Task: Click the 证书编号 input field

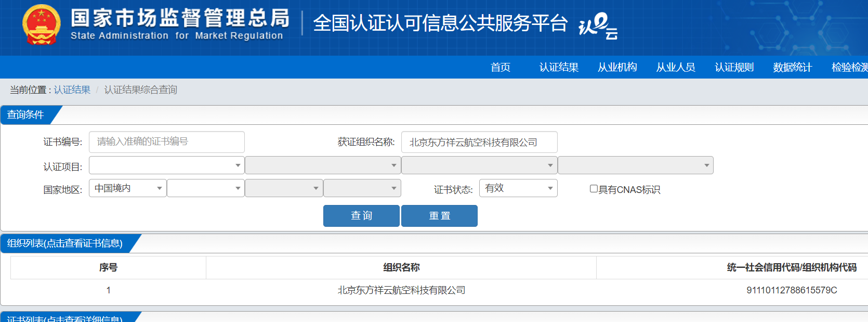Action: point(167,141)
